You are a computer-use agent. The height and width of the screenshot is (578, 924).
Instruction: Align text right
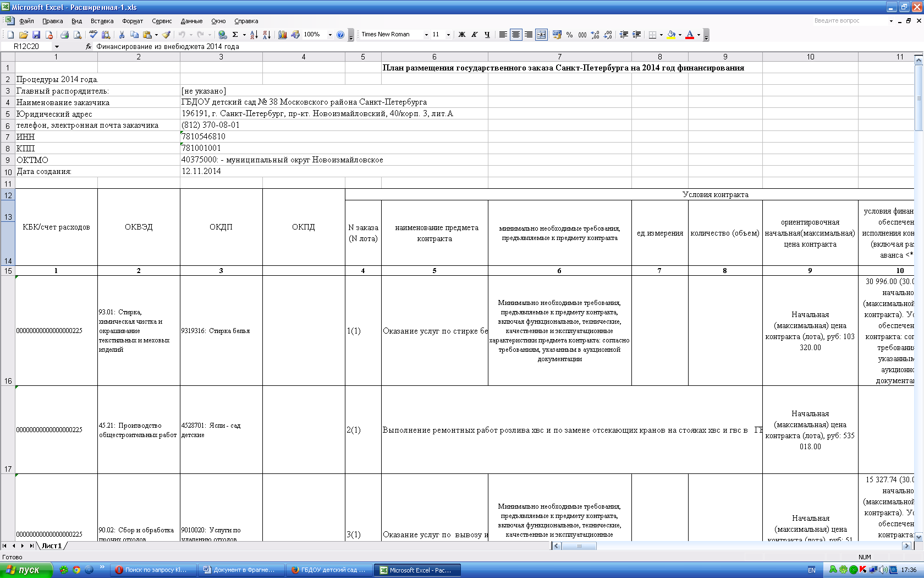[529, 35]
